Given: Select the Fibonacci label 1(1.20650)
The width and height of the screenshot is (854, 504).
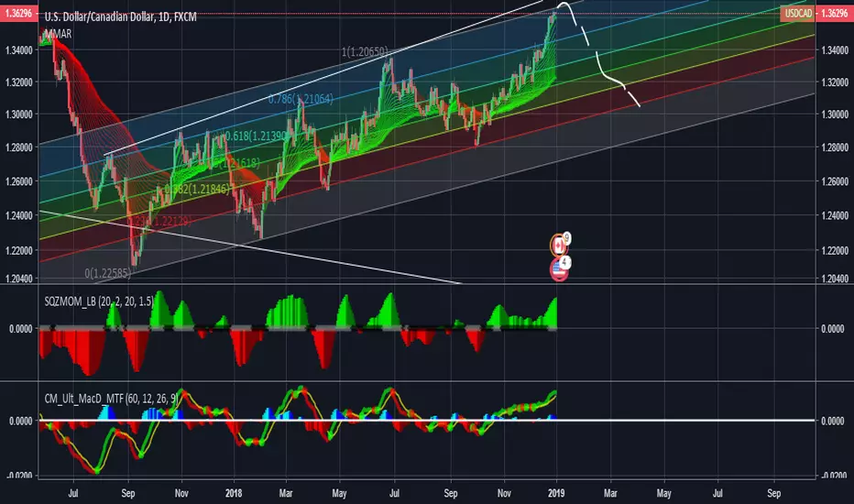Looking at the screenshot, I should point(365,51).
